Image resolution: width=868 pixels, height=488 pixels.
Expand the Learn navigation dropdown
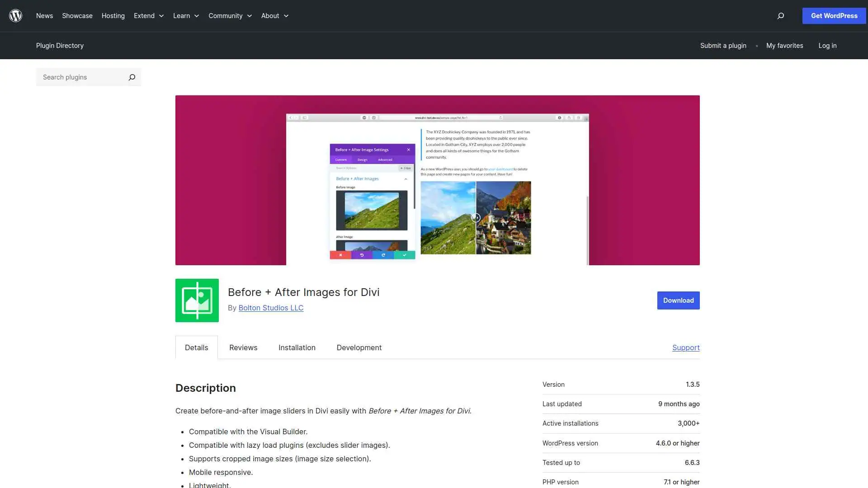click(x=185, y=16)
